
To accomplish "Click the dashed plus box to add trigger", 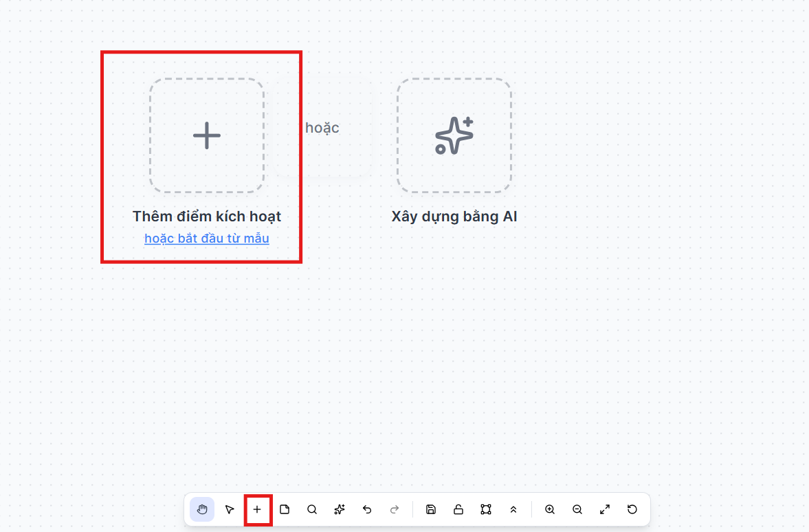I will (x=207, y=135).
